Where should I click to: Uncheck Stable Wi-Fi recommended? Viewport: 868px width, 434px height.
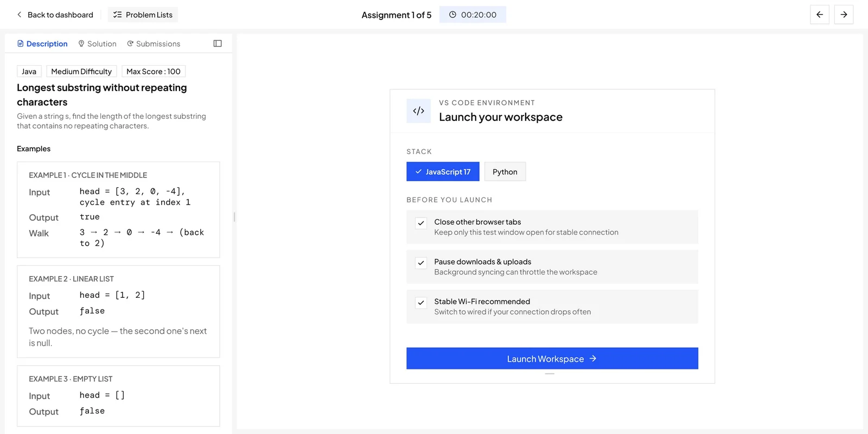coord(421,303)
